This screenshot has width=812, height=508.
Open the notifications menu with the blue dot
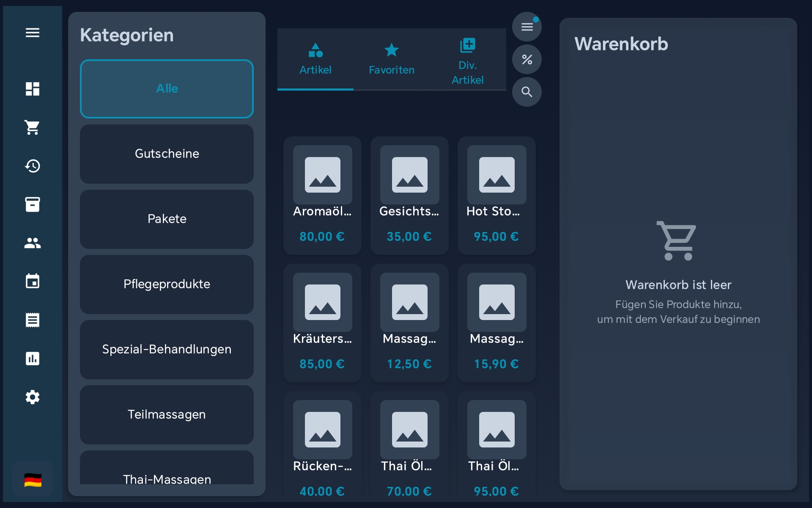pos(527,27)
